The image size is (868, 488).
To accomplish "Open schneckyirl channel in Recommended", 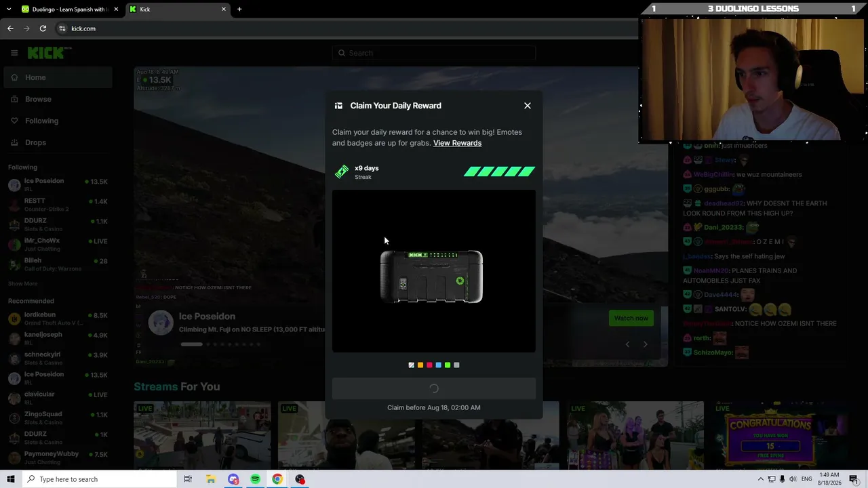I will [57, 359].
